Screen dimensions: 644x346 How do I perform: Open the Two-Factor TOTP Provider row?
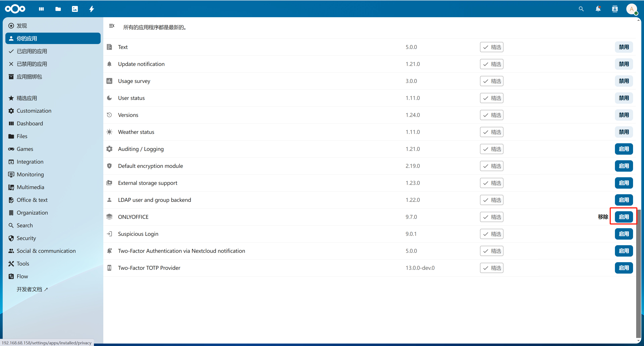[x=149, y=268]
